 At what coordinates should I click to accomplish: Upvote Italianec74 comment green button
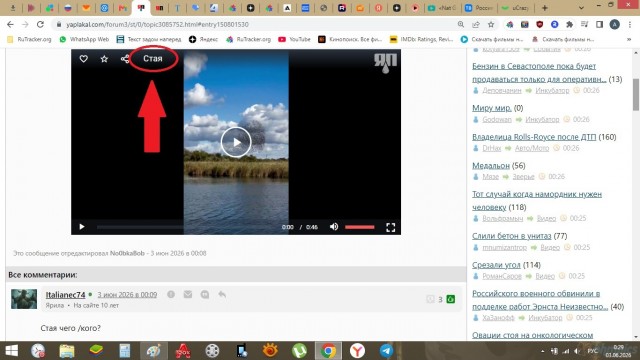(451, 299)
